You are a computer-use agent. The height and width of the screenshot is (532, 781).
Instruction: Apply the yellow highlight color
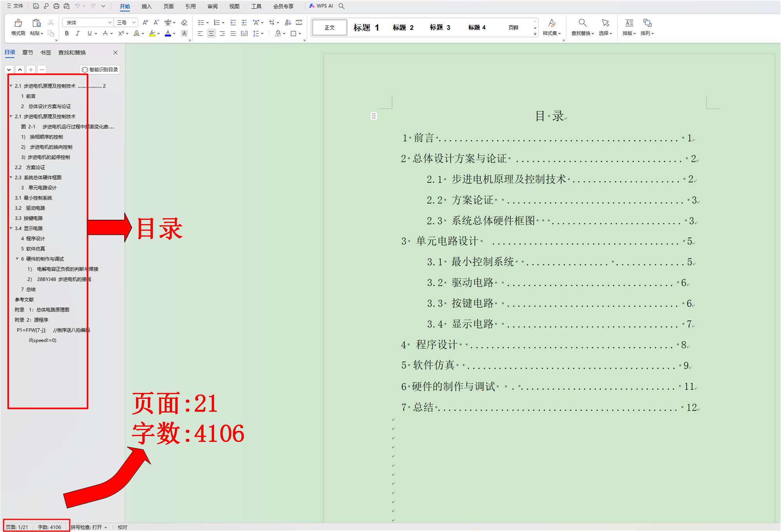point(152,33)
